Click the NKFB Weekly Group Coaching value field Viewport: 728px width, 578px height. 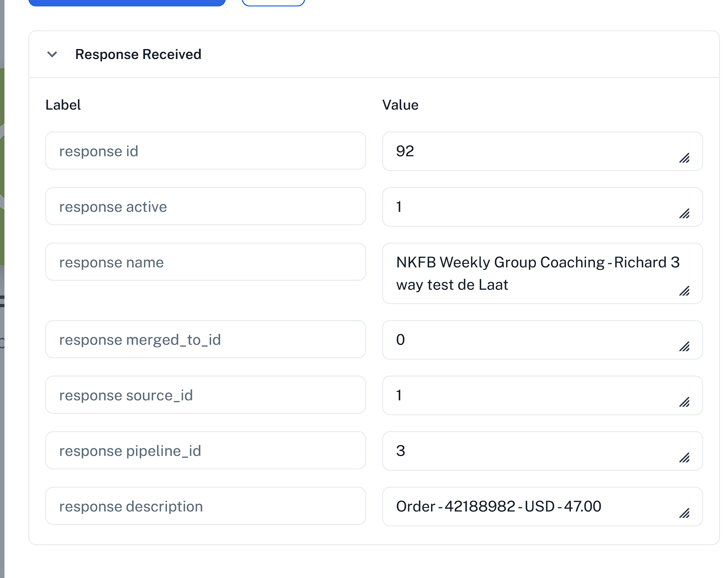[542, 273]
